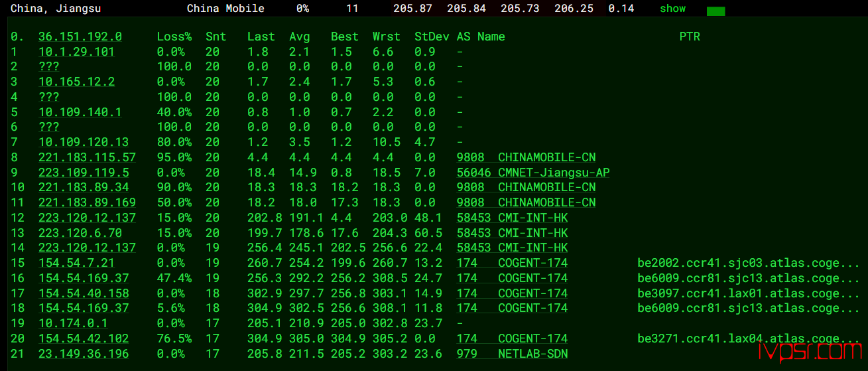Open the hop 3 IP 10.165.12.2

(x=76, y=82)
